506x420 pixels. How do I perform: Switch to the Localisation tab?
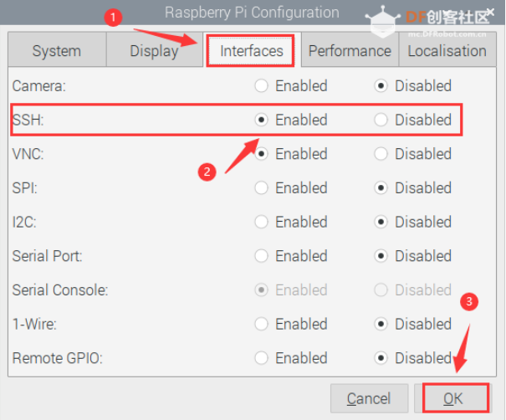tap(447, 50)
